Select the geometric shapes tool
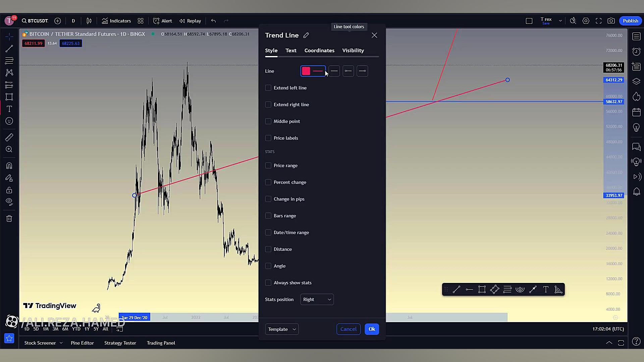 (x=9, y=97)
